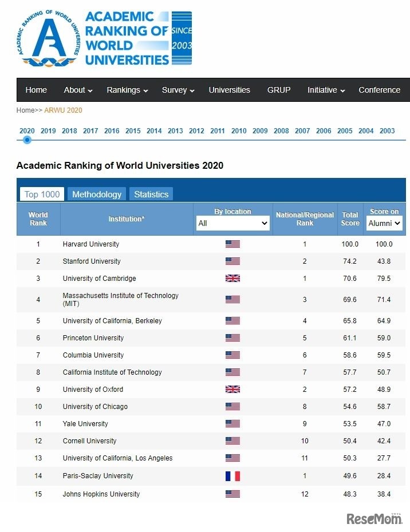Expand the Rankings dropdown menu
This screenshot has width=410, height=532.
127,90
